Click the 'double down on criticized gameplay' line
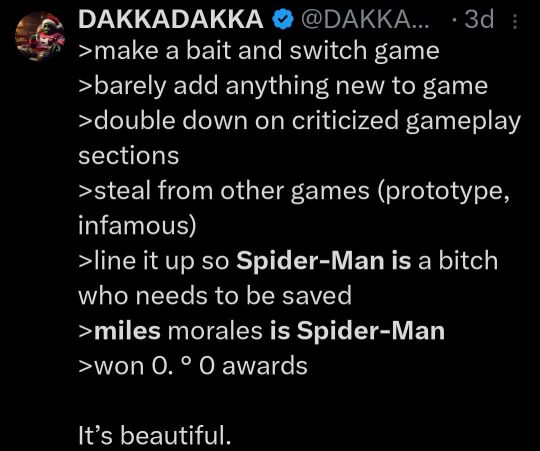 [300, 122]
